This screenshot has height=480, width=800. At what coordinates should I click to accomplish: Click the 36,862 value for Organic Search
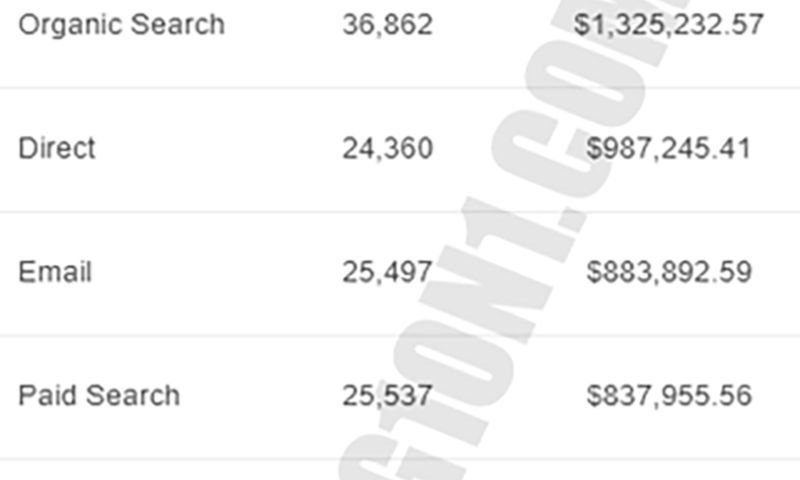point(387,25)
